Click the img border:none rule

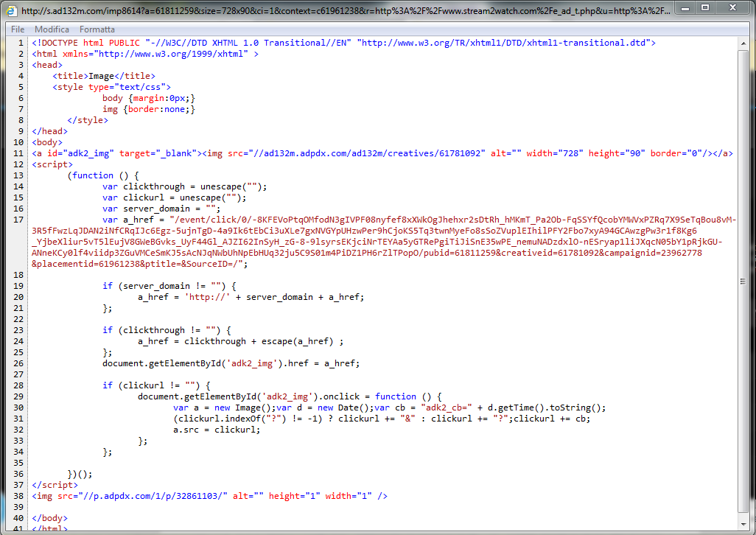tap(149, 109)
